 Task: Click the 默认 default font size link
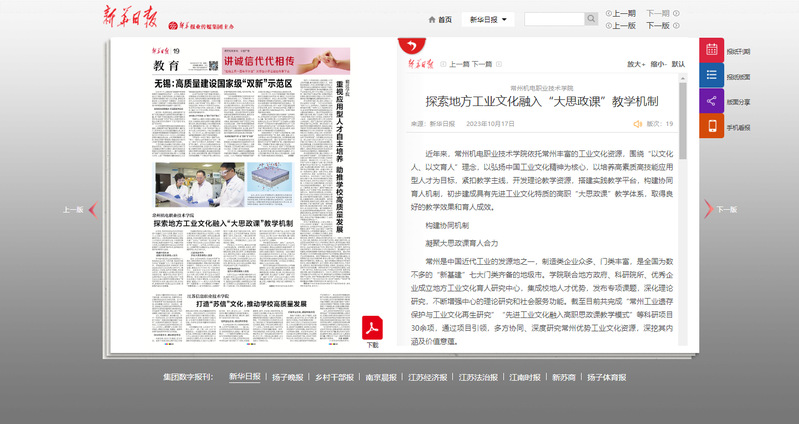[679, 64]
